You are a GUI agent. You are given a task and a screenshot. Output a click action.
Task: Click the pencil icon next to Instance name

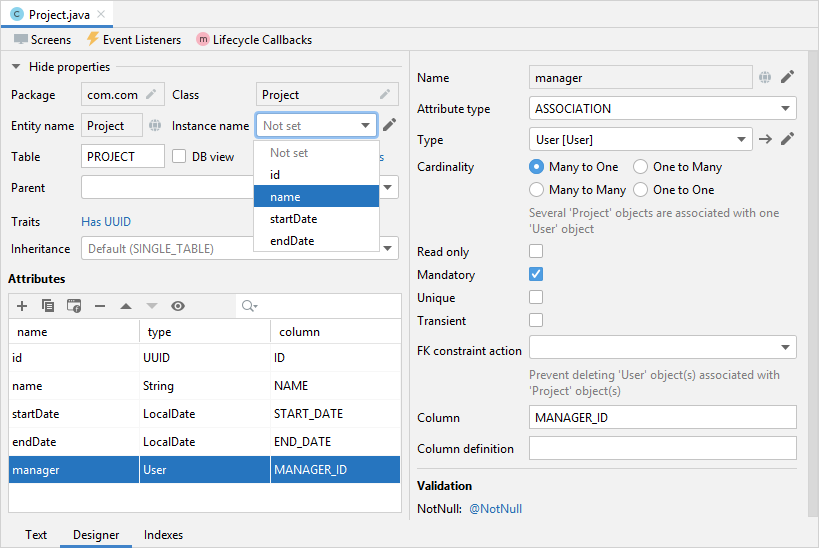coord(390,125)
